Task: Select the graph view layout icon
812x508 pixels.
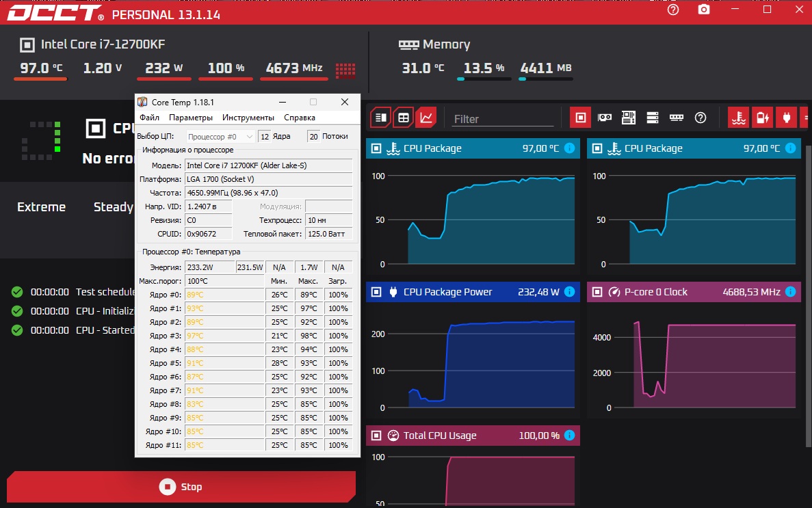Action: (x=426, y=118)
